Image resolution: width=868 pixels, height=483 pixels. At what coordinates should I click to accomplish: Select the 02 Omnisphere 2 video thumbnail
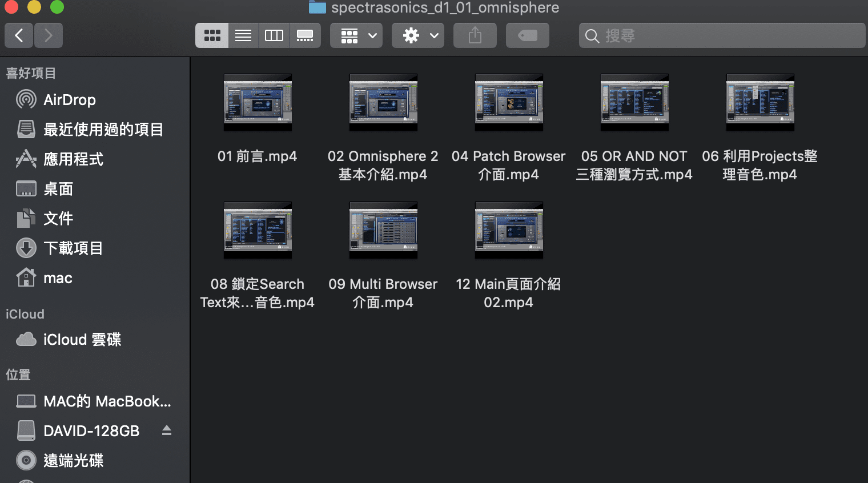pyautogui.click(x=383, y=102)
